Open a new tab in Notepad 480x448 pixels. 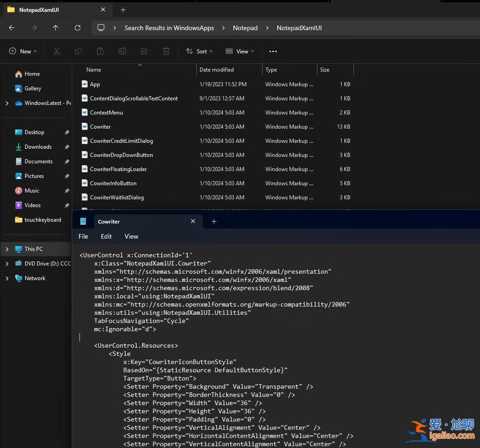click(214, 221)
